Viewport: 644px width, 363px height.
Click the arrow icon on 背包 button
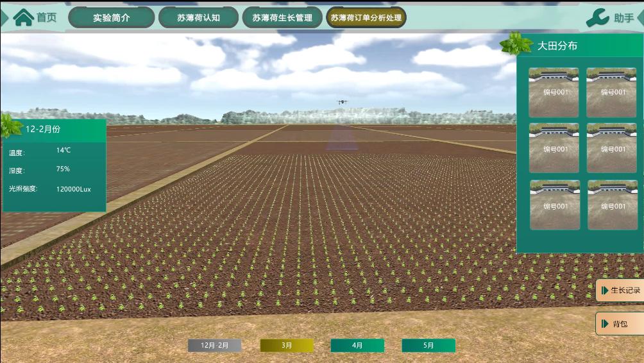click(605, 324)
